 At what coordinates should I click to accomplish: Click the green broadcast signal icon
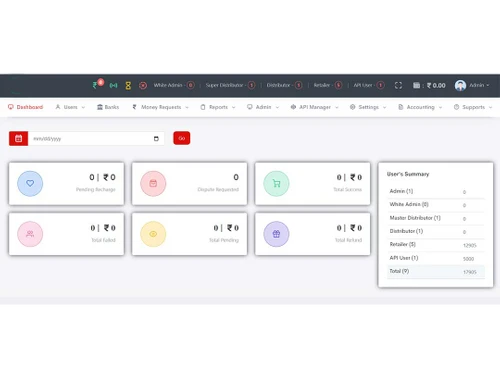coord(113,86)
